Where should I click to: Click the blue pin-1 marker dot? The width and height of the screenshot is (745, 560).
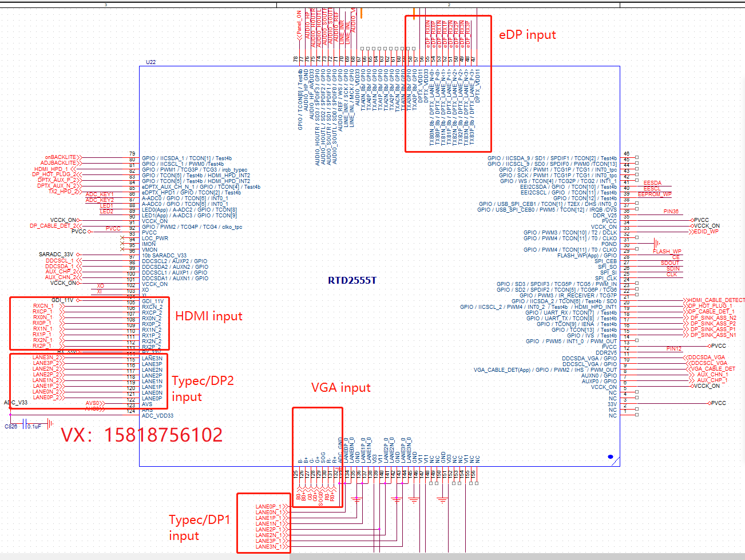click(611, 457)
